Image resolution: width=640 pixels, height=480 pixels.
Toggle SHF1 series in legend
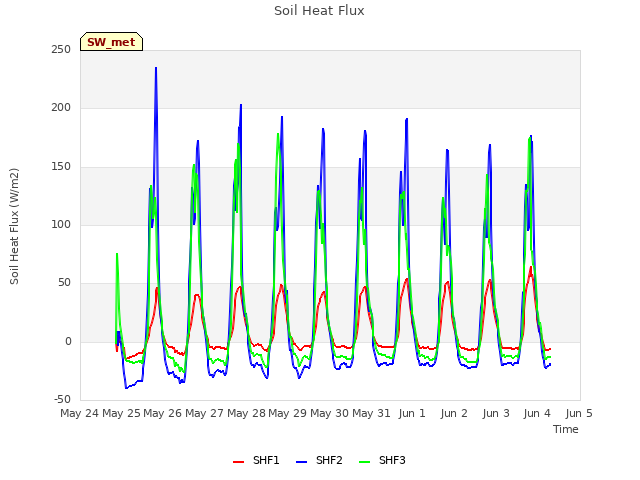coord(256,460)
